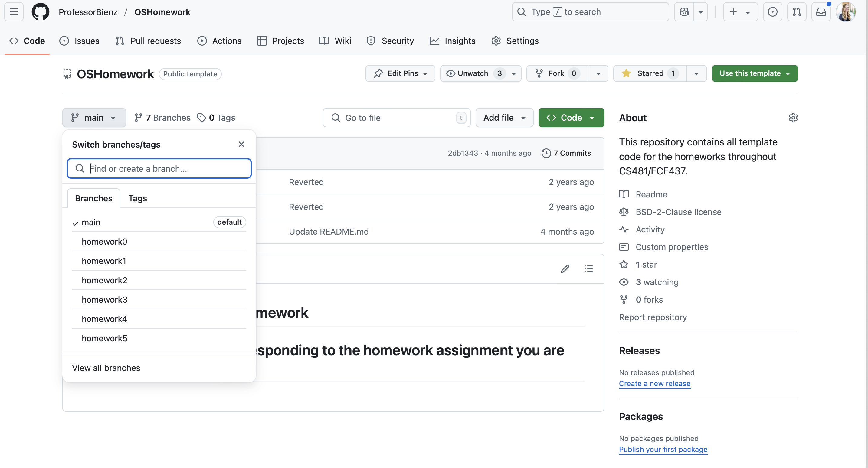
Task: Open the Copilot chat icon
Action: click(684, 12)
